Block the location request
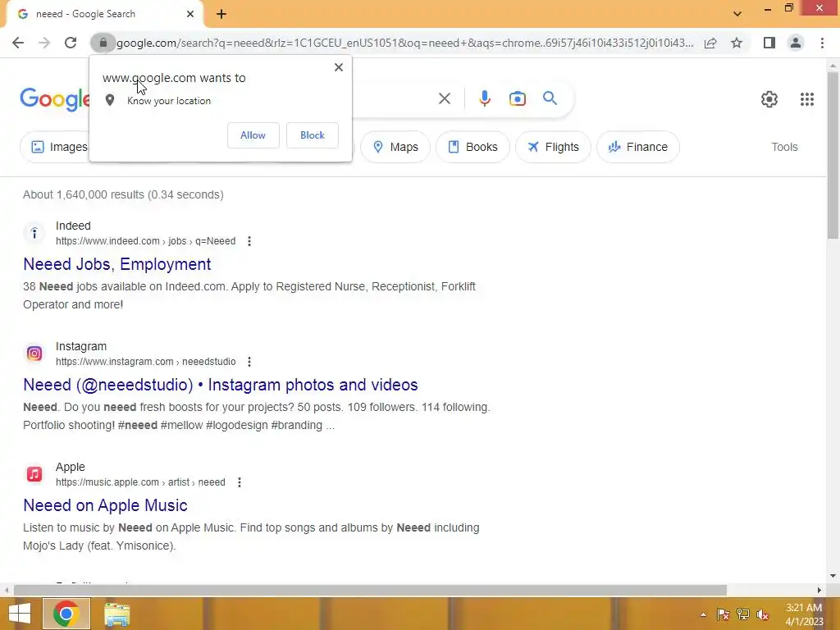This screenshot has width=840, height=630. pos(313,135)
